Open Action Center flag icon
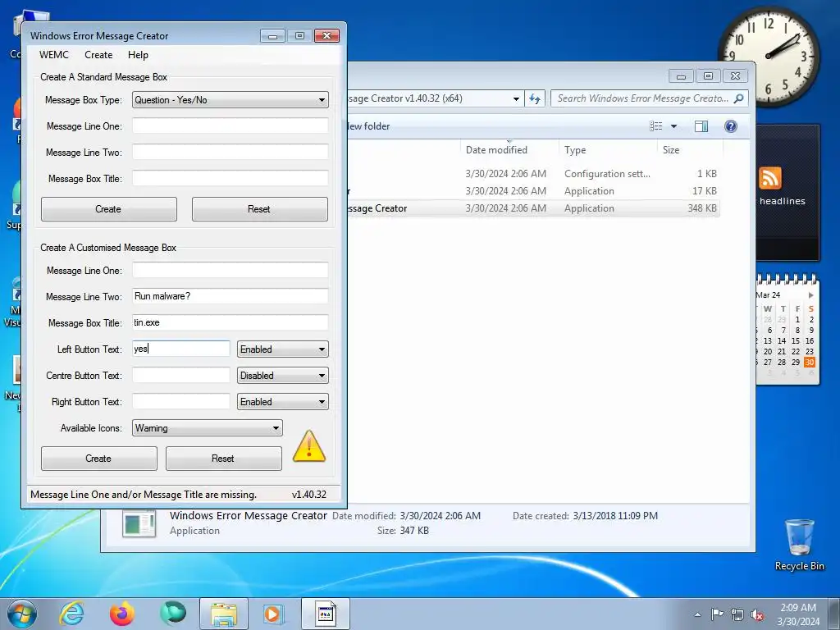This screenshot has height=630, width=840. (x=717, y=614)
